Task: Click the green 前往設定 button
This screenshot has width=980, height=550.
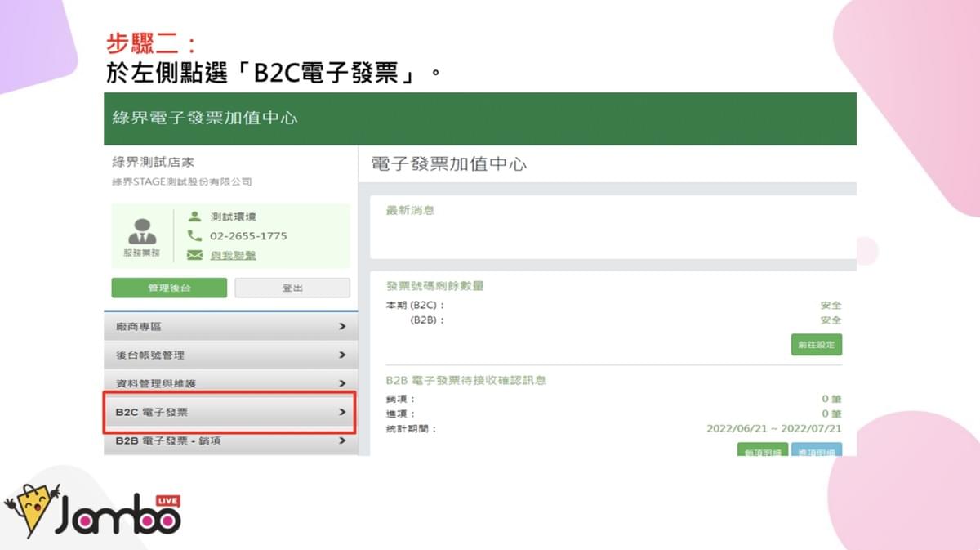Action: pyautogui.click(x=816, y=345)
